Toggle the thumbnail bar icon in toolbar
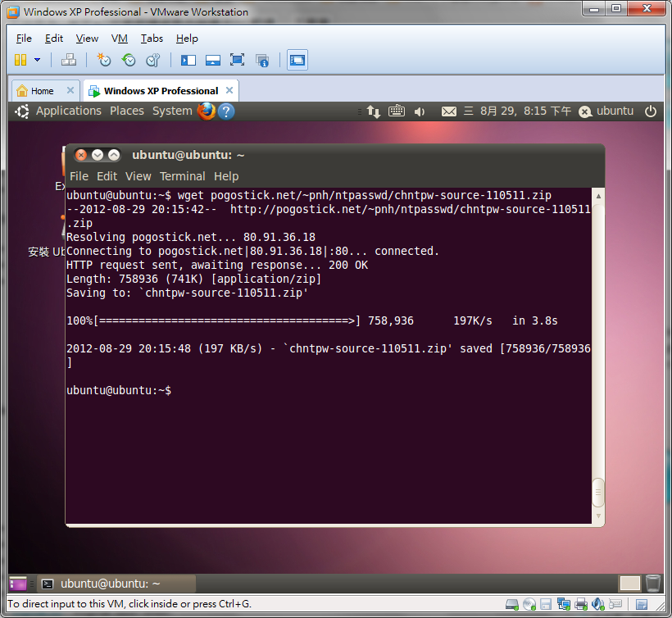This screenshot has width=672, height=618. point(212,60)
